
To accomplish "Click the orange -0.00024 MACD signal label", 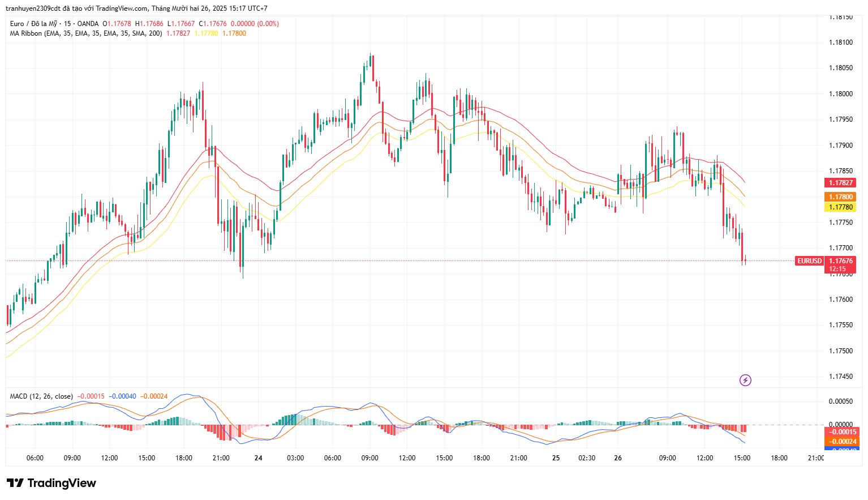I will click(843, 442).
